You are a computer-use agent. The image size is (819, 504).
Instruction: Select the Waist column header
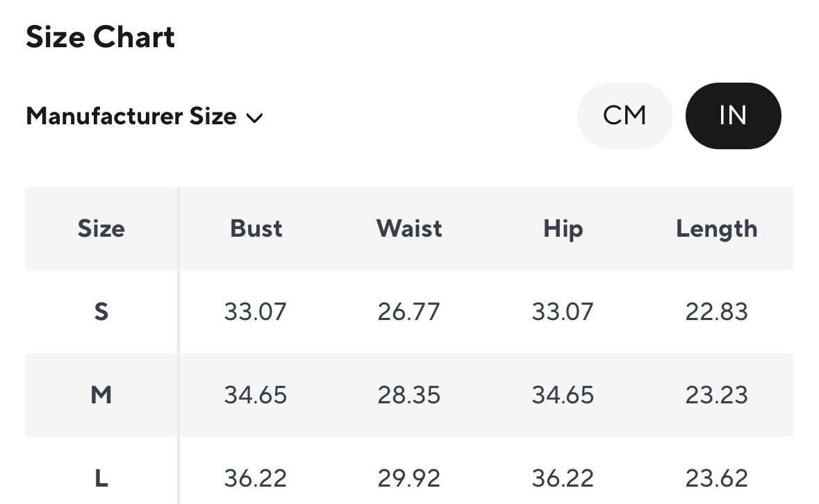pyautogui.click(x=409, y=228)
